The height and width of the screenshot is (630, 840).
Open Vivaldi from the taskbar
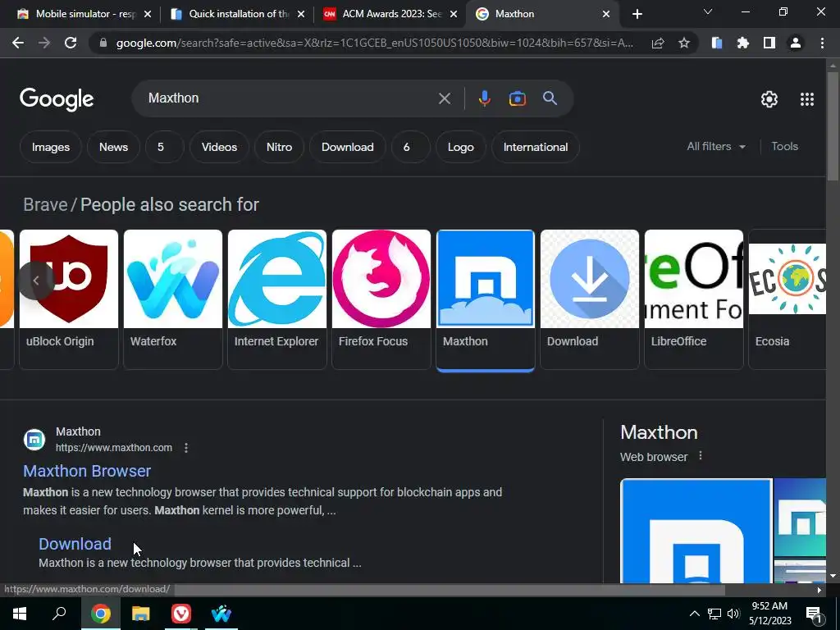[x=181, y=614]
